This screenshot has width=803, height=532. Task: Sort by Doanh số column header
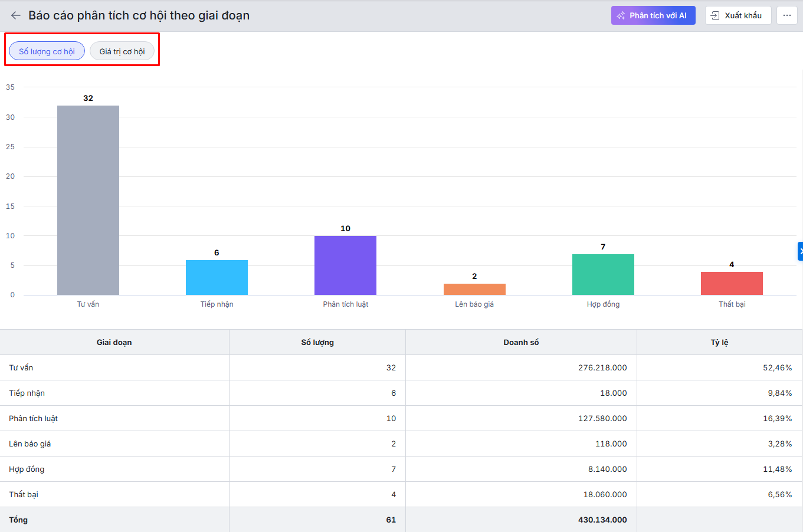[x=521, y=342]
